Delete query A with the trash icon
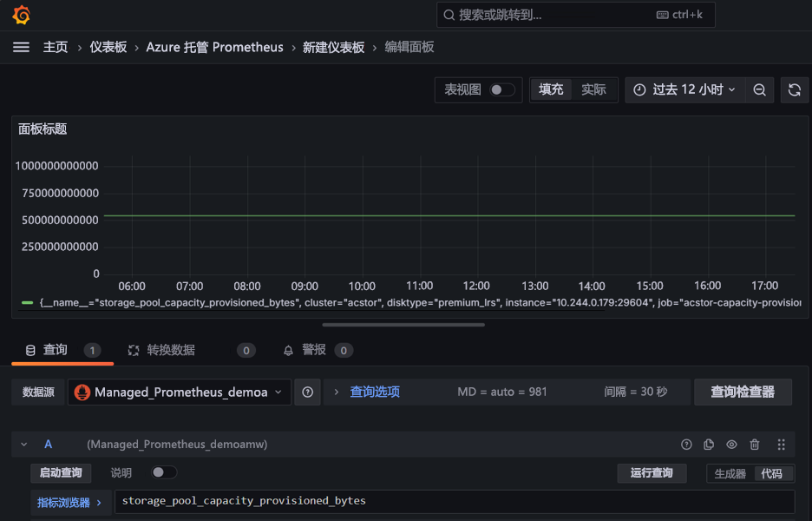Screen dimensions: 812x521 pos(755,445)
